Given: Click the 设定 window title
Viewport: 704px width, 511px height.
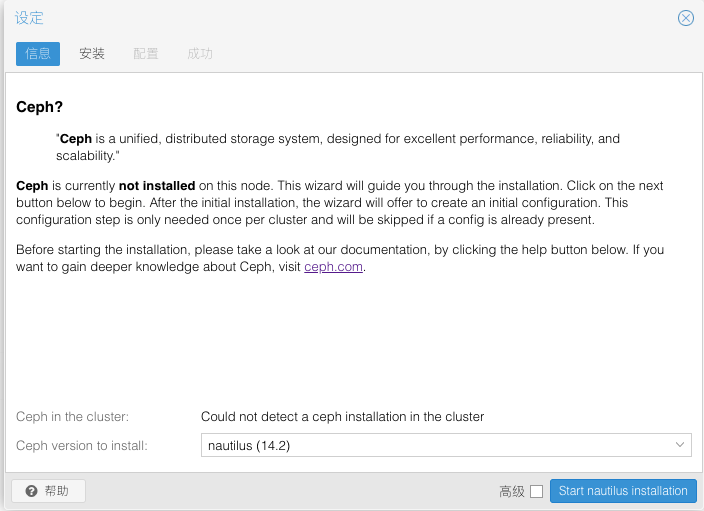Looking at the screenshot, I should [x=29, y=18].
